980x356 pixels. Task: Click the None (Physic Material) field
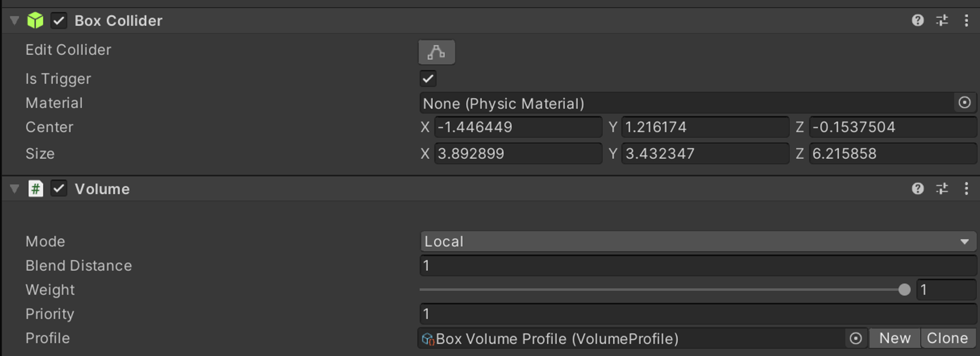[698, 103]
